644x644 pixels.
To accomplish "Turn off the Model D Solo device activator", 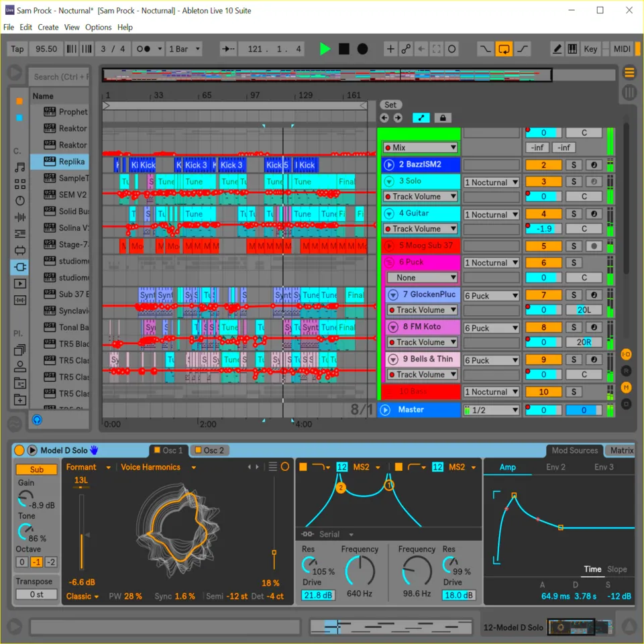I will (19, 450).
